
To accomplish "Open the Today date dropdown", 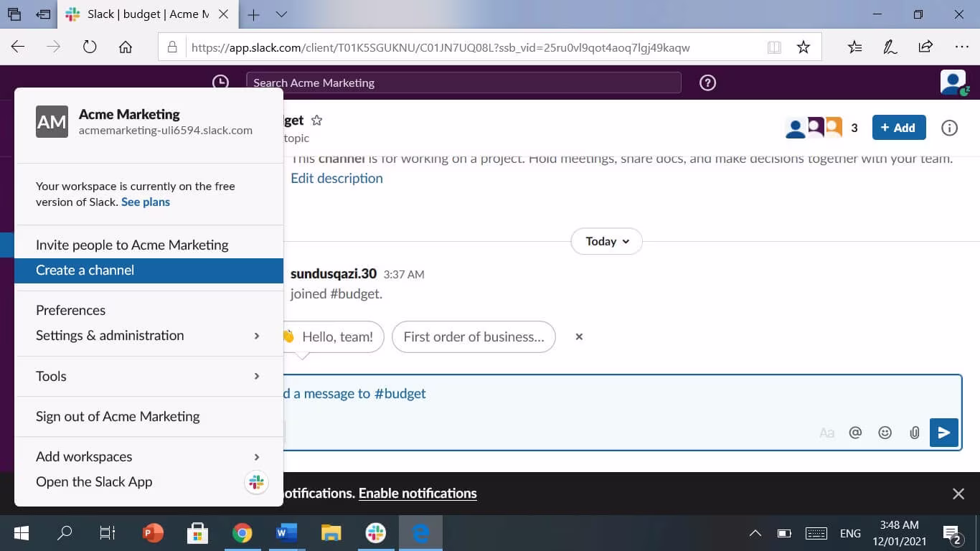I will click(607, 241).
